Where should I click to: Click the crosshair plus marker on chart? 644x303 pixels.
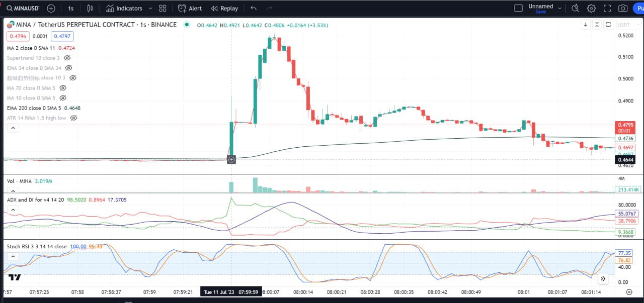pyautogui.click(x=231, y=160)
